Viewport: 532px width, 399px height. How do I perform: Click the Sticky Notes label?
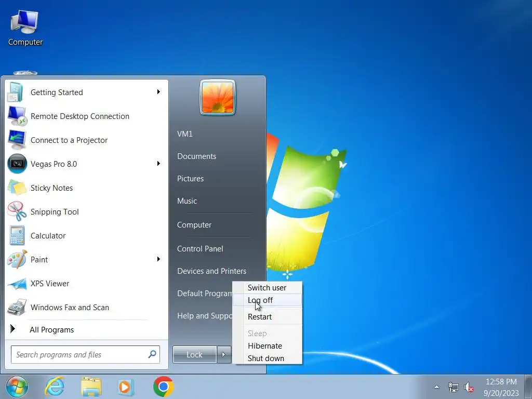tap(51, 188)
